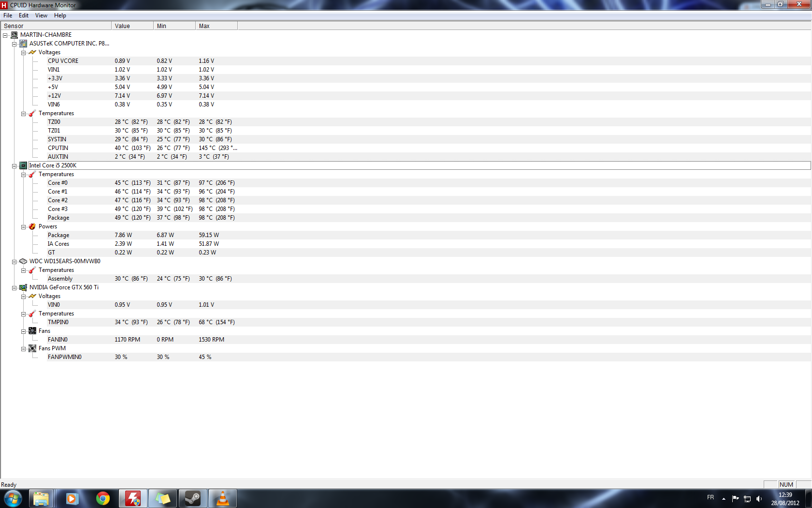Click the Action Center flag tray icon
This screenshot has height=508, width=812.
735,499
